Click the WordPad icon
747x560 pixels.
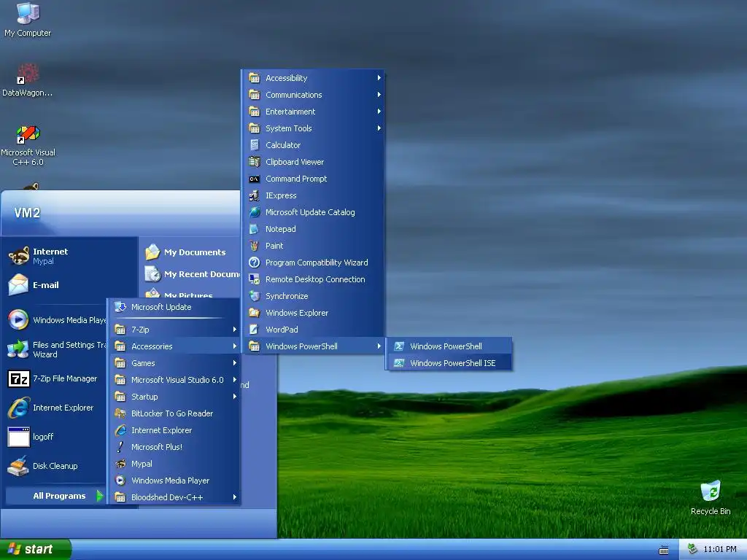click(255, 330)
